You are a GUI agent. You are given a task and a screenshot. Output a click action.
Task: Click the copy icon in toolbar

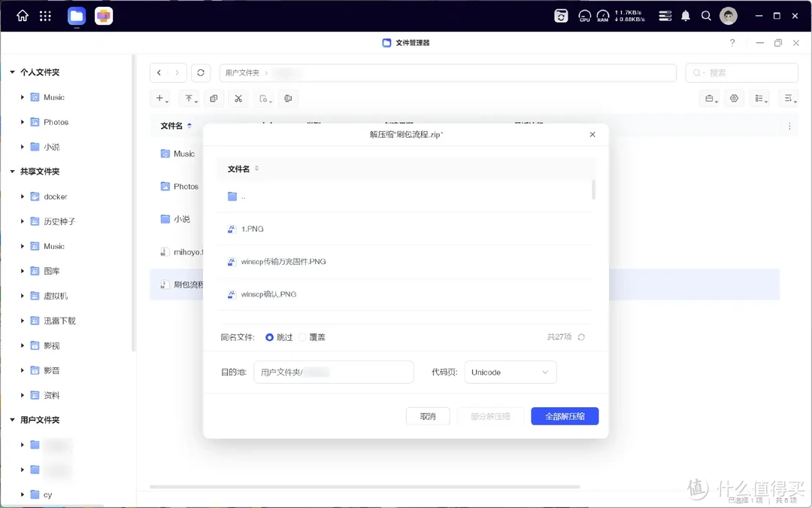click(x=214, y=99)
